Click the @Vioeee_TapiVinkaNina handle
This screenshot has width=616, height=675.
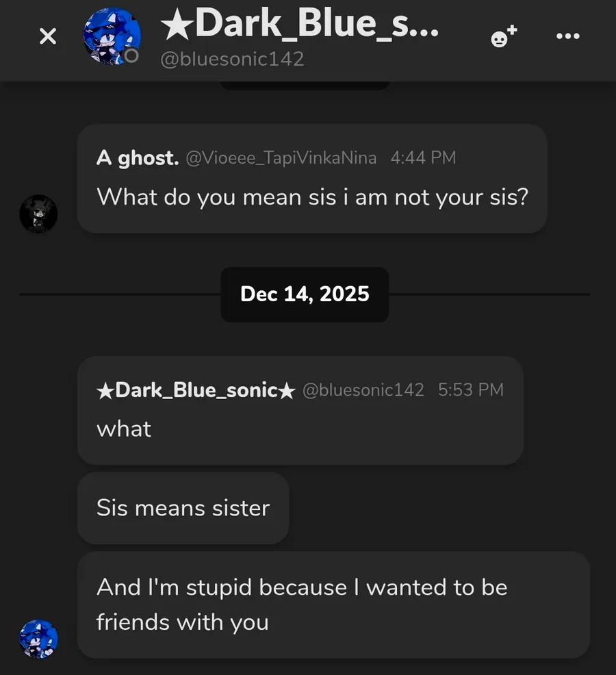[281, 158]
